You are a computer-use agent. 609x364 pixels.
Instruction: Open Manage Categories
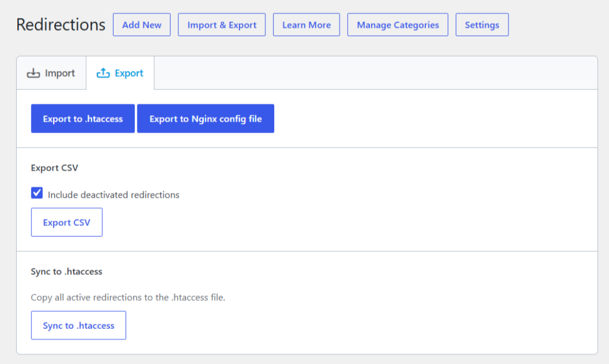point(398,25)
